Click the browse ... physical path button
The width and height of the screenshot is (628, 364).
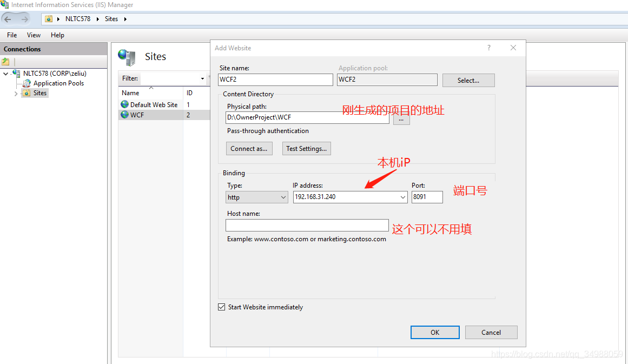(401, 118)
